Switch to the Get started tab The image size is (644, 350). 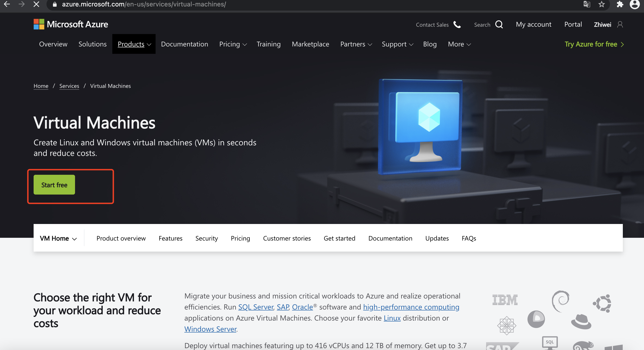[x=339, y=238]
